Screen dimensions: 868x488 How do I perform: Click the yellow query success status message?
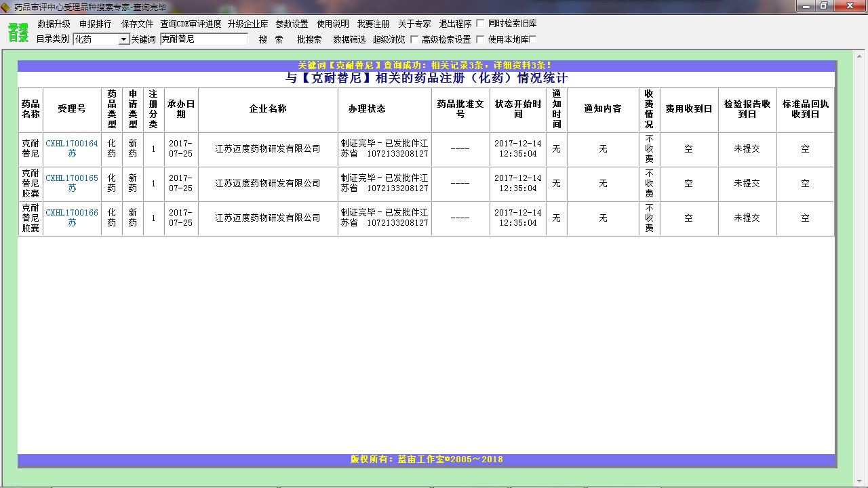[x=425, y=66]
